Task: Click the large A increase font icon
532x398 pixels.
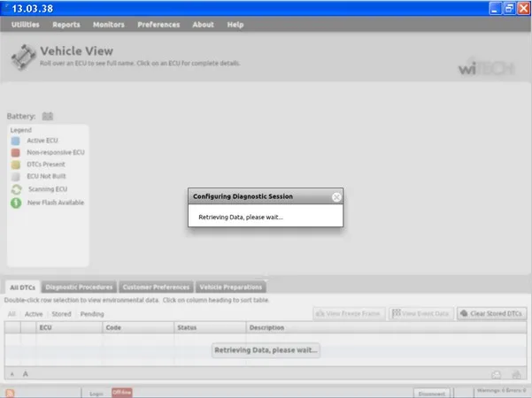Action: coord(26,374)
